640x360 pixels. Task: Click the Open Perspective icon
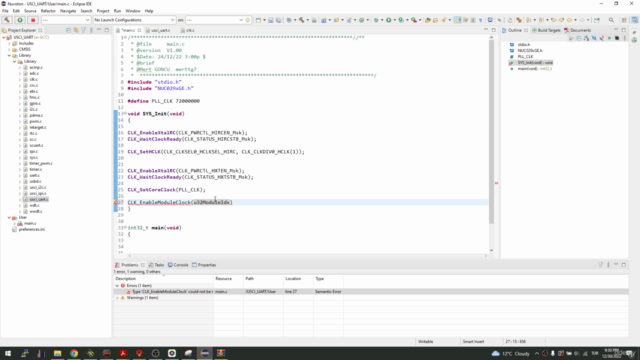624,20
